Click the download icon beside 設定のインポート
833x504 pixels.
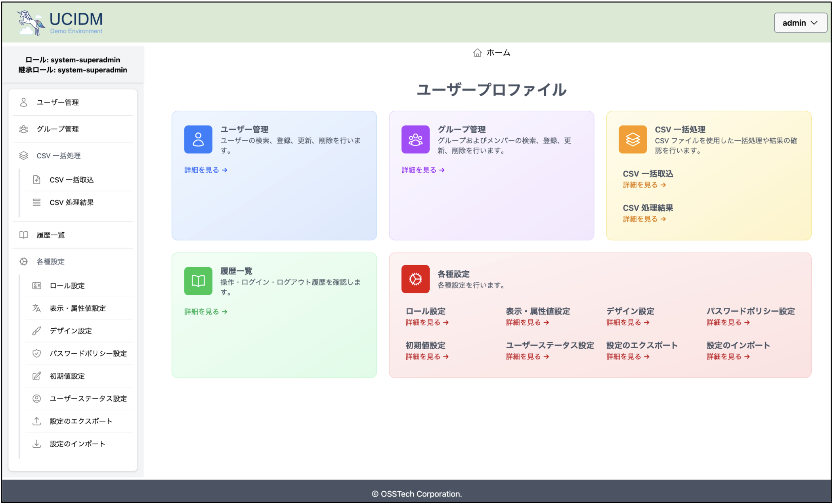[x=37, y=444]
